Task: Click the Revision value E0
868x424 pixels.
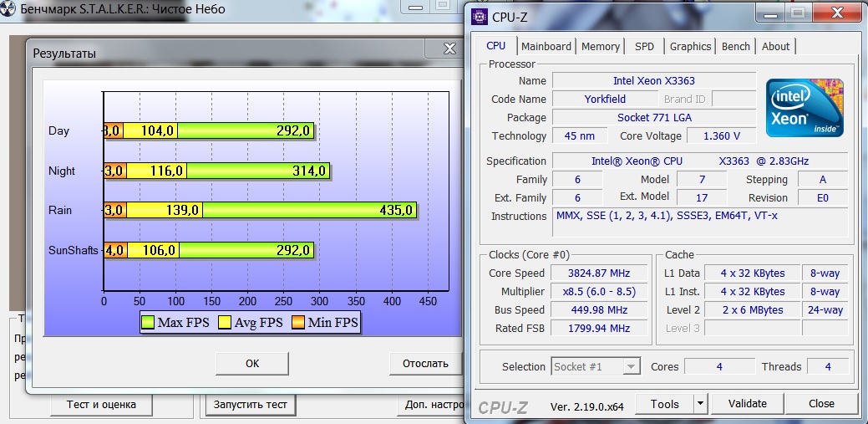Action: [823, 198]
